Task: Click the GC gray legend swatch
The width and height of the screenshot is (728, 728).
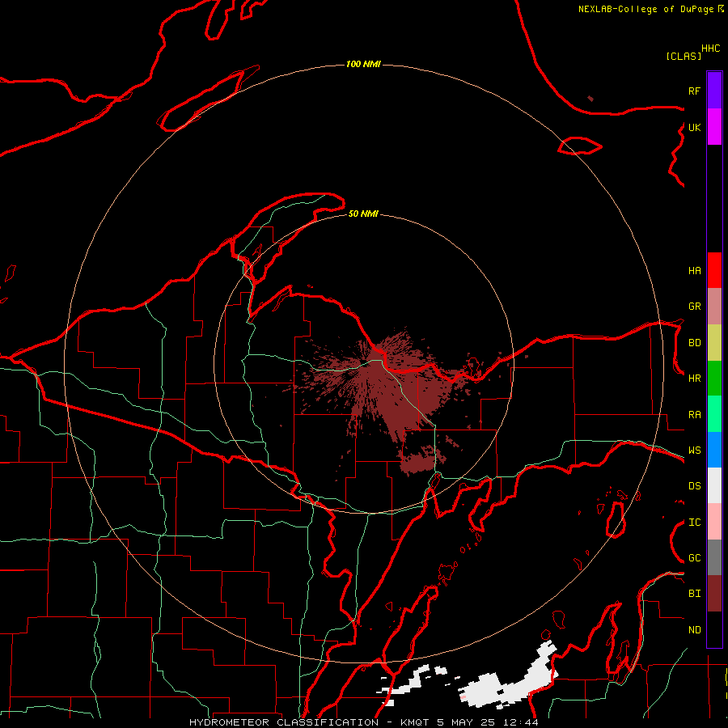Action: (x=714, y=557)
